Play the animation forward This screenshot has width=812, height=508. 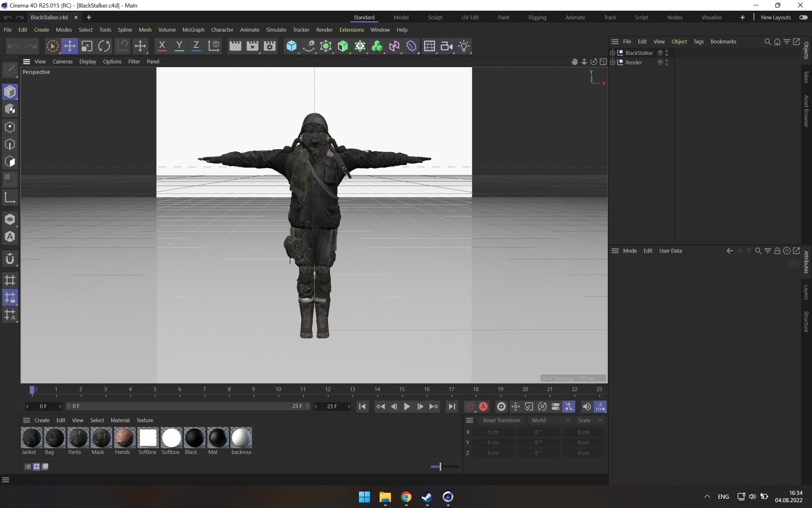click(x=407, y=406)
